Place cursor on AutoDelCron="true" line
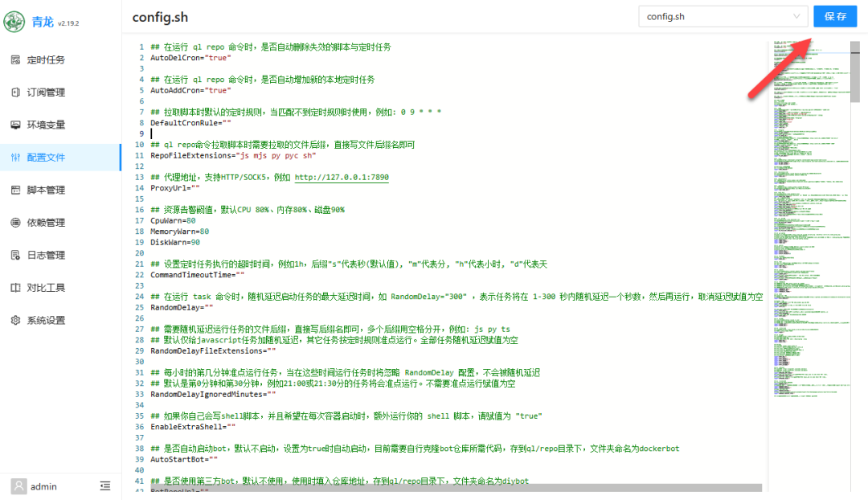 (191, 58)
